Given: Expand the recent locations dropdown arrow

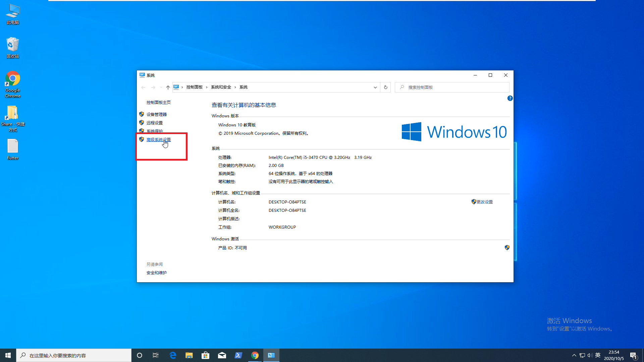Looking at the screenshot, I should [x=161, y=87].
